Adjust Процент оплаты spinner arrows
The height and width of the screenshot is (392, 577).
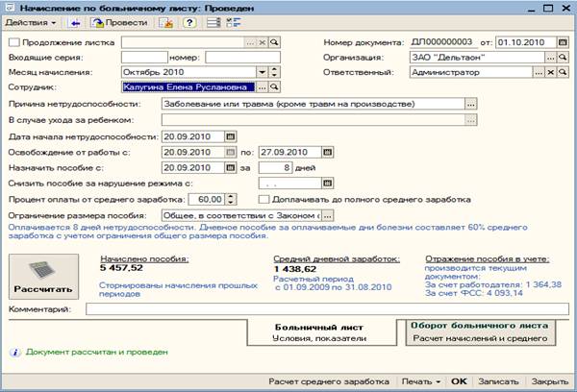pyautogui.click(x=231, y=199)
